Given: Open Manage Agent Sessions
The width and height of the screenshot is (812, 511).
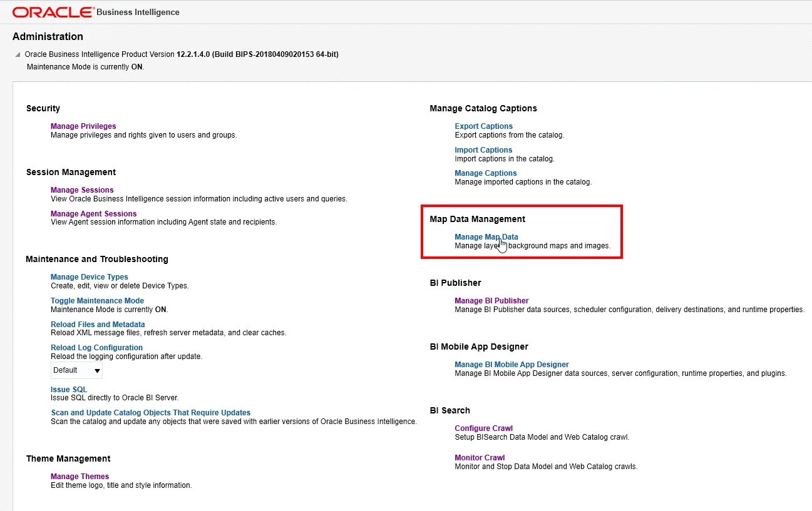Looking at the screenshot, I should [93, 214].
